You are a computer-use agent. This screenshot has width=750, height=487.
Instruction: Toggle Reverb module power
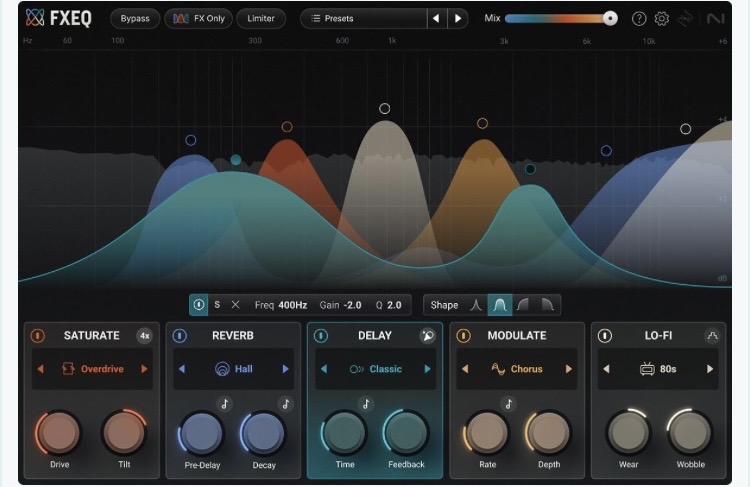179,336
